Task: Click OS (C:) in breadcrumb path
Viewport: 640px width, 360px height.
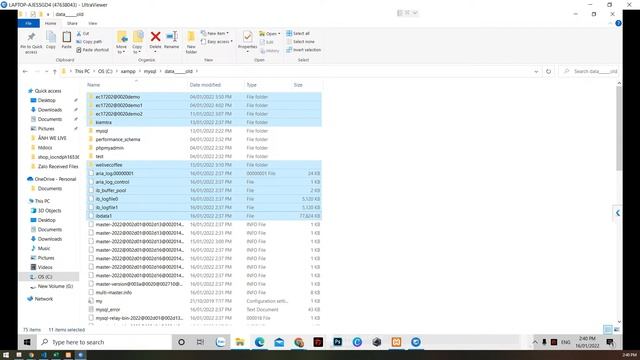Action: pos(105,71)
